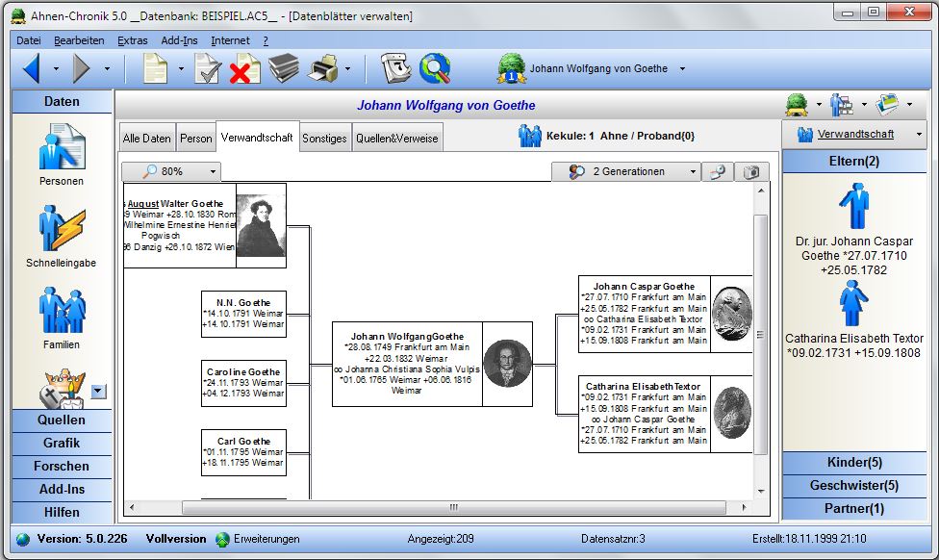The width and height of the screenshot is (939, 560).
Task: Open dropdown arrow next to back button
Action: click(x=57, y=69)
